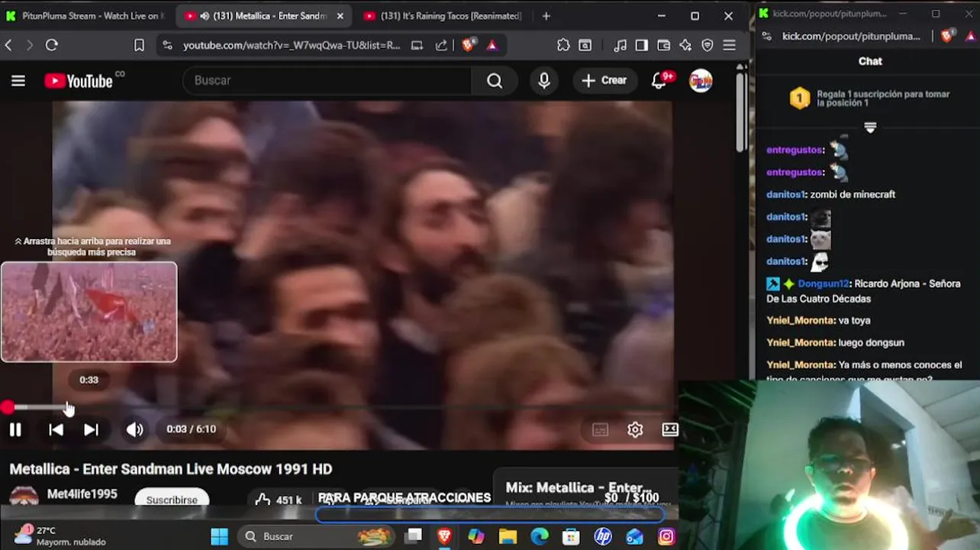Focus the YouTube Buscar search field
The width and height of the screenshot is (980, 550).
(327, 80)
